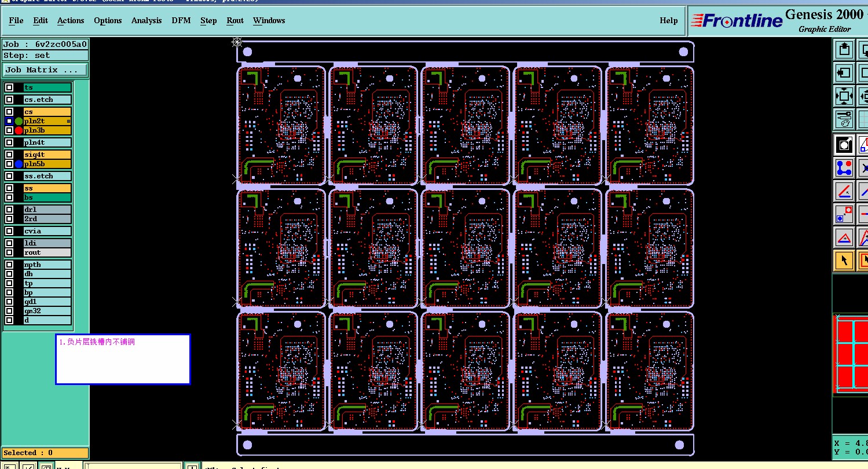Click the red color dot on pln3b

click(19, 130)
